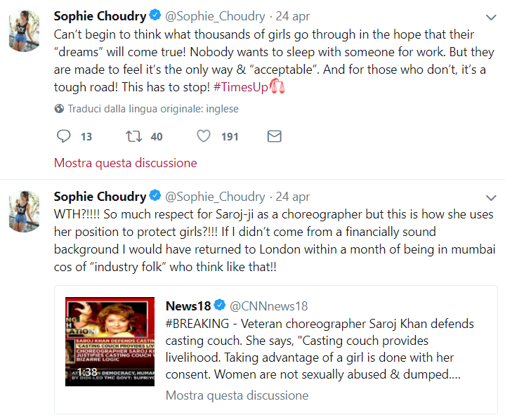Screen dimensions: 505x420
Task: Click Traduci dalla lingua originale: inglese
Action: 153,109
